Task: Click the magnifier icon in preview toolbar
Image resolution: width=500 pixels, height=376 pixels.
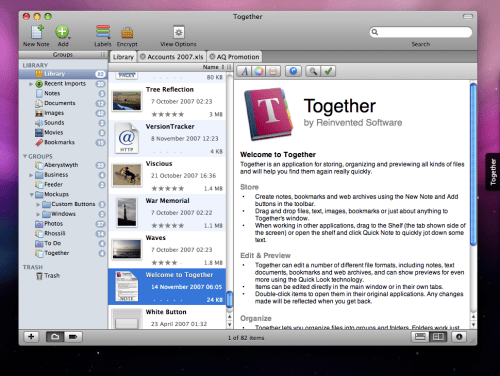Action: (x=313, y=71)
